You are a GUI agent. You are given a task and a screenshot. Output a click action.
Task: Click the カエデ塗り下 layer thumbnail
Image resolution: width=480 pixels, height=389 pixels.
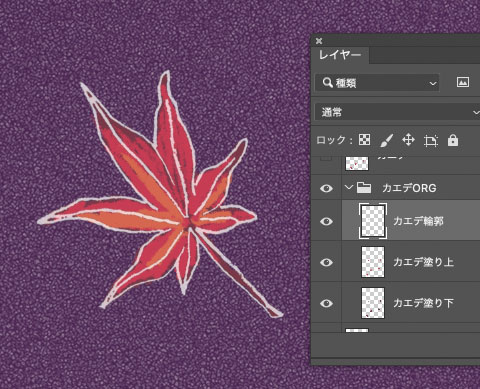tap(373, 303)
